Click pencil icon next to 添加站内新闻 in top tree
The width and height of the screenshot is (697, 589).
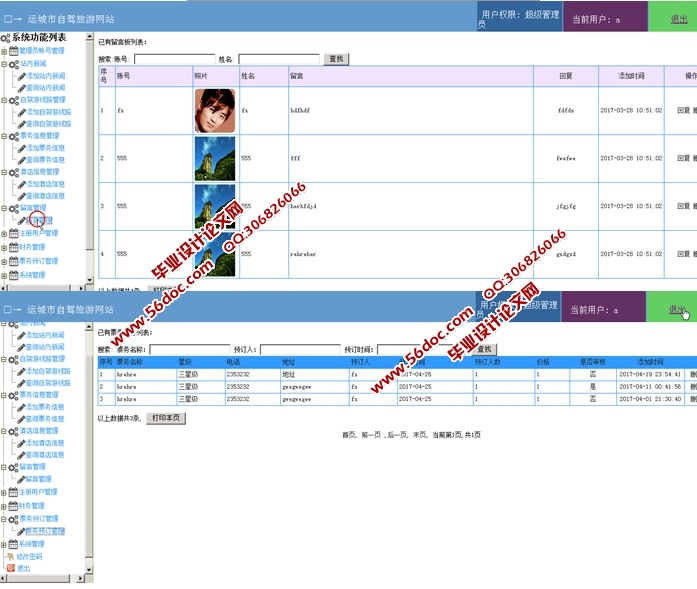pos(21,76)
